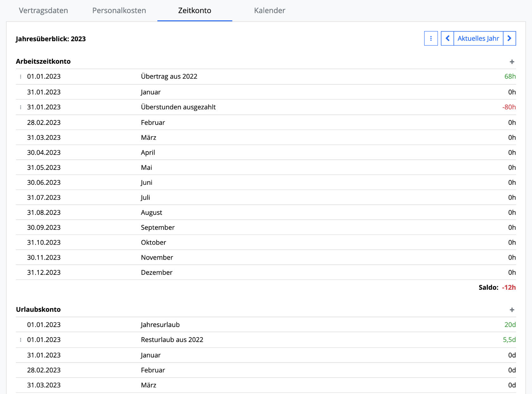
Task: Add entry to Arbeitszeitkonto with plus icon
Action: (x=512, y=62)
